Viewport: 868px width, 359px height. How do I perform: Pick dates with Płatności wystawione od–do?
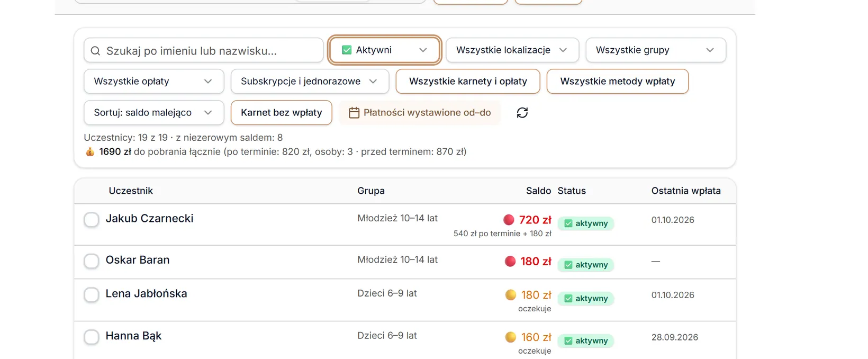point(420,112)
